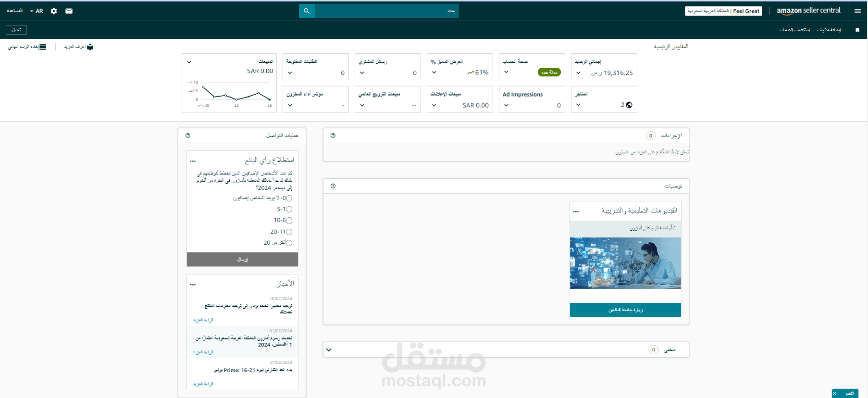The width and height of the screenshot is (868, 398).
Task: Read more on the 01/07/2024 news item
Action: pyautogui.click(x=203, y=352)
